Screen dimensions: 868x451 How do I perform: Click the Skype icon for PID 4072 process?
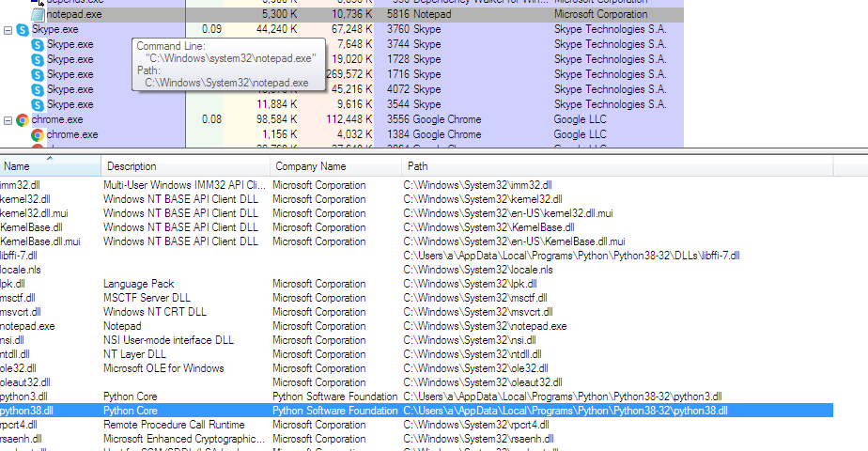38,89
